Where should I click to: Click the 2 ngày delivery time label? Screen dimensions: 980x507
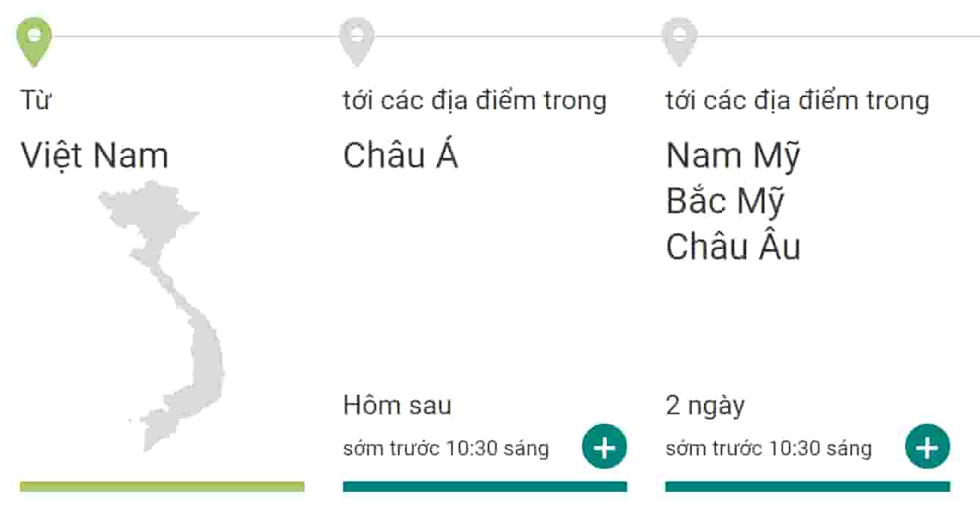[x=705, y=405]
